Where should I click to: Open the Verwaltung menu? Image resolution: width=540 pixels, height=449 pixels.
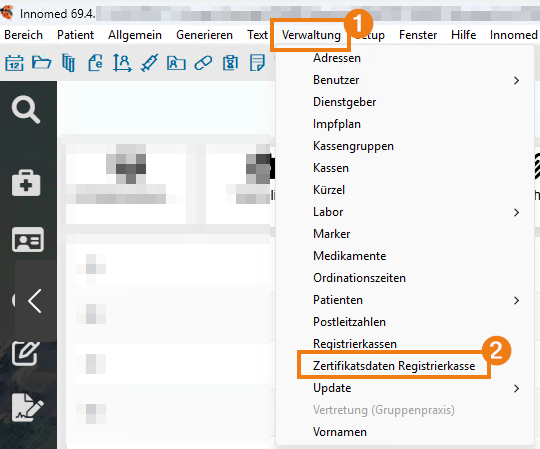[311, 35]
